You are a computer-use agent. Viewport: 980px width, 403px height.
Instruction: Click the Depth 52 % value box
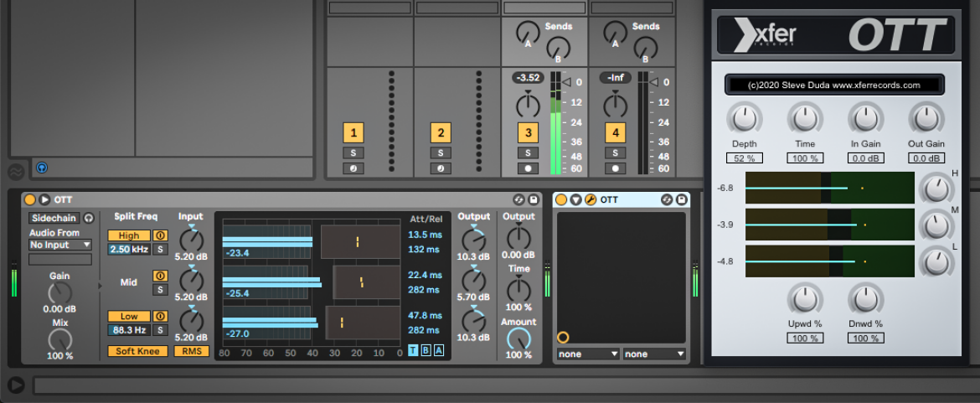point(744,158)
